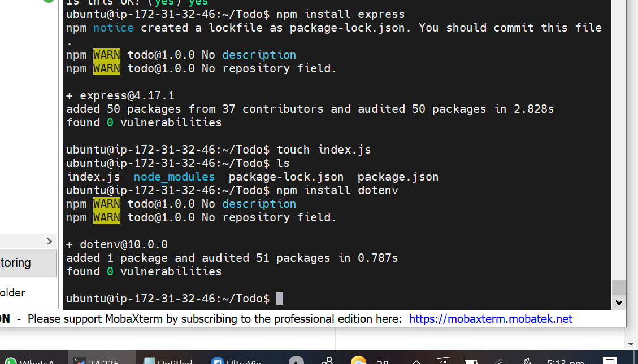Click the circular A icon on the taskbar
638x364 pixels.
pos(296,361)
